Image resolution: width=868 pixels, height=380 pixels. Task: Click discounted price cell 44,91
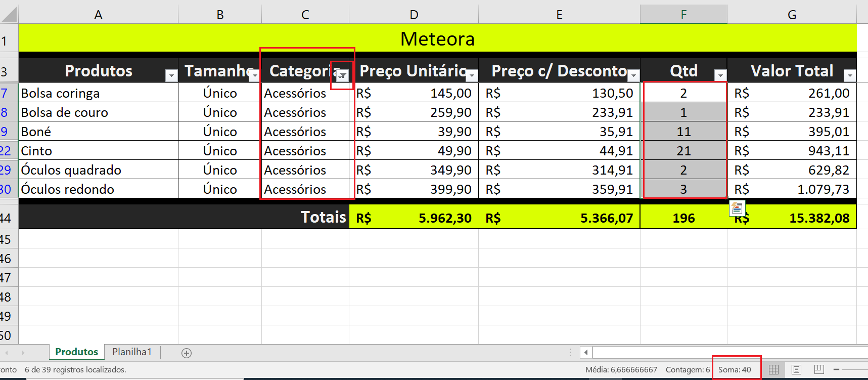pyautogui.click(x=559, y=151)
